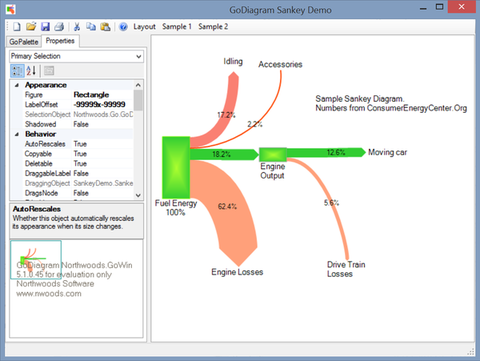Switch to the Categorized view in the property grid

coord(17,71)
